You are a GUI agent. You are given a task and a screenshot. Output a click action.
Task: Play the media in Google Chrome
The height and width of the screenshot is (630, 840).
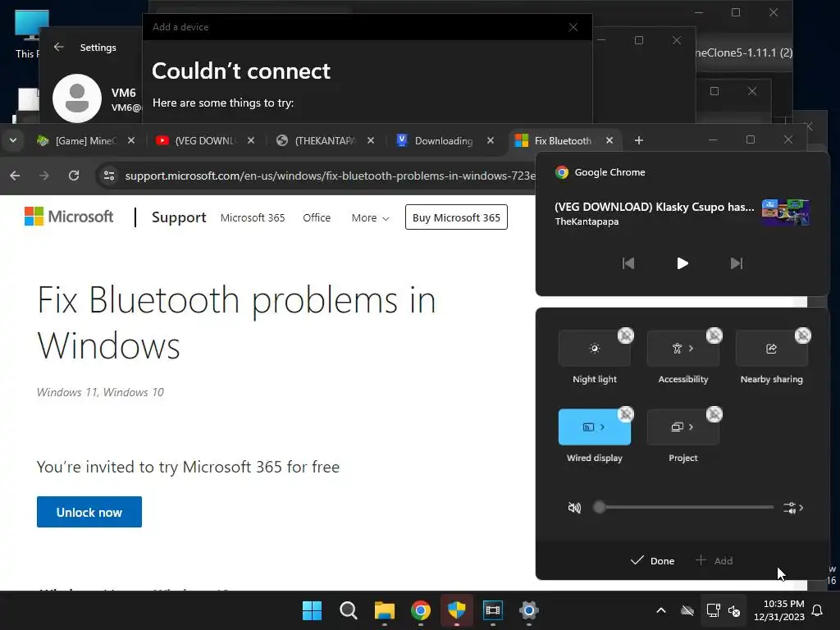pos(682,263)
